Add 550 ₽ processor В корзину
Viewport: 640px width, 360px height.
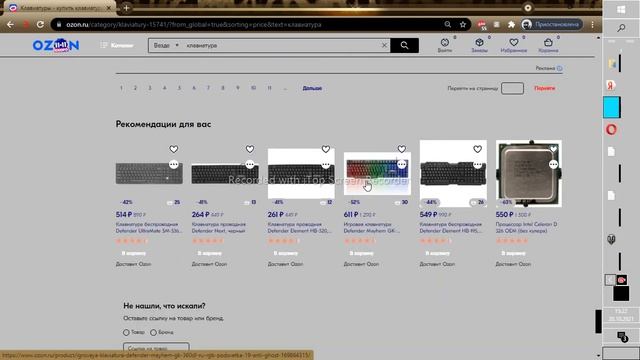tap(513, 253)
